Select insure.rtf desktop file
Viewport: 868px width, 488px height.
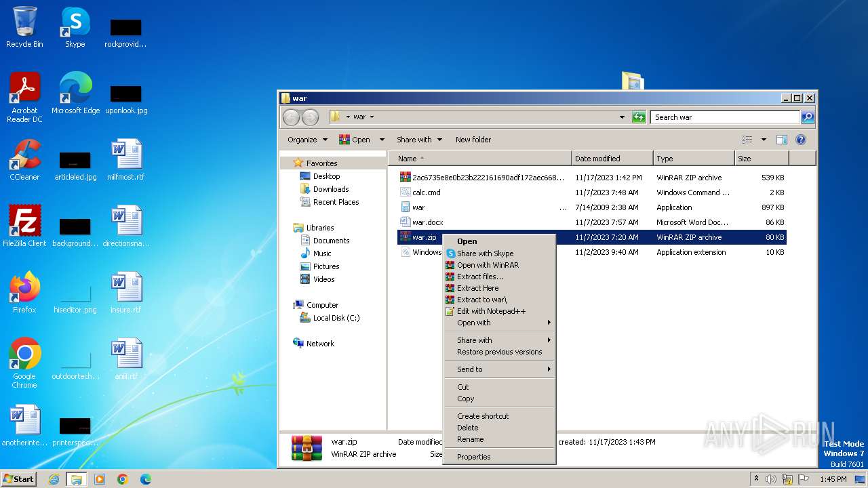126,292
